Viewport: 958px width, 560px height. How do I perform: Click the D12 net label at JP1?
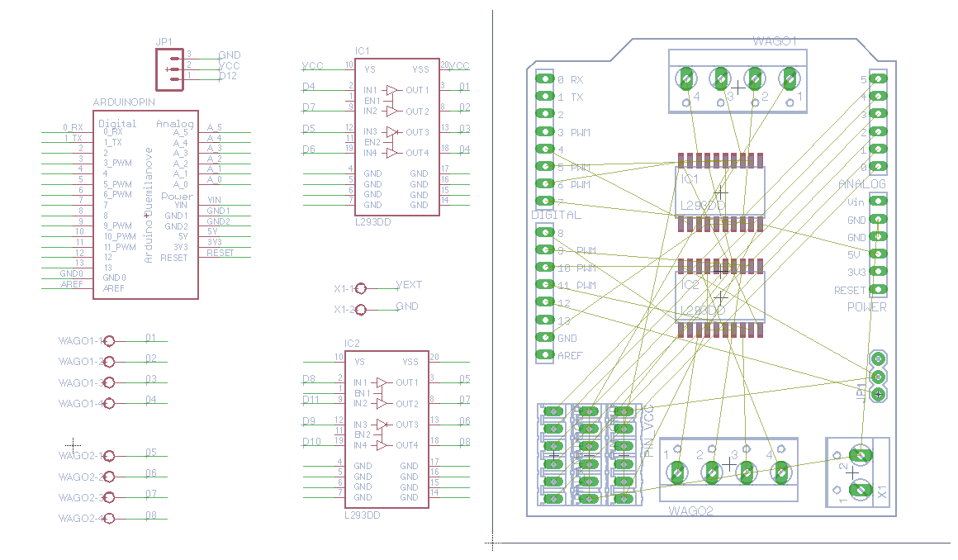pyautogui.click(x=227, y=76)
